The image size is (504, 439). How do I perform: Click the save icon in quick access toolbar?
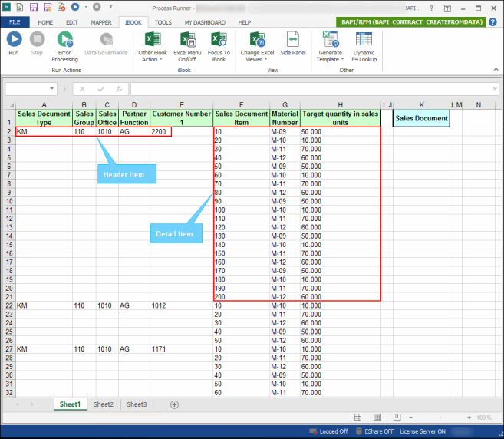(x=34, y=7)
